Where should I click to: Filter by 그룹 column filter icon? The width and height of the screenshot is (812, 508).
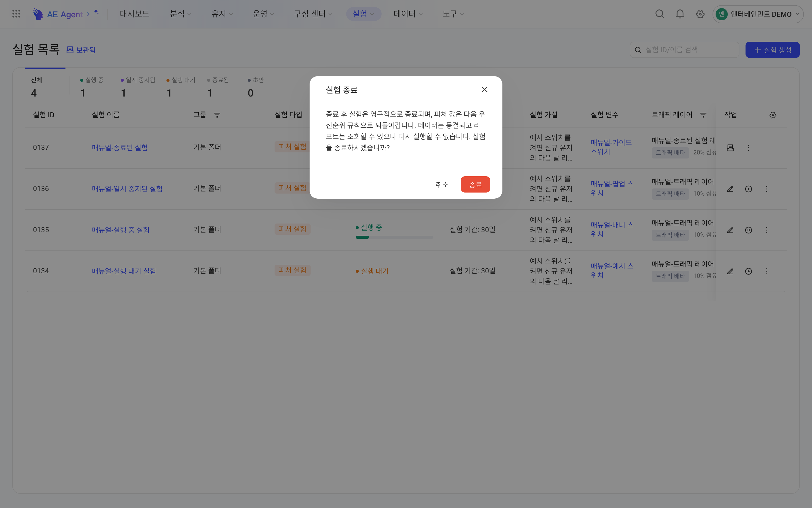217,115
